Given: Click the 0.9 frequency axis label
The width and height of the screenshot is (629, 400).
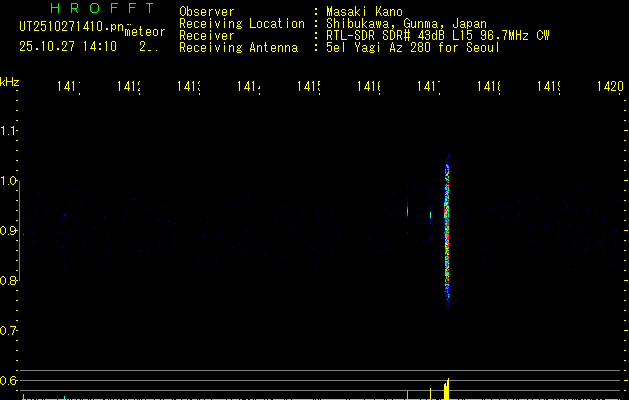Looking at the screenshot, I should tap(8, 231).
